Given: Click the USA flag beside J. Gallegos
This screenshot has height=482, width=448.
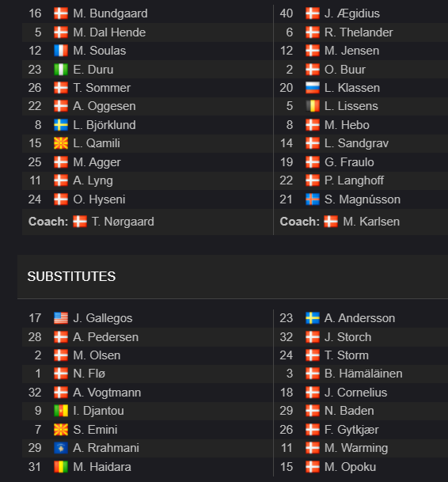Looking at the screenshot, I should tap(61, 318).
